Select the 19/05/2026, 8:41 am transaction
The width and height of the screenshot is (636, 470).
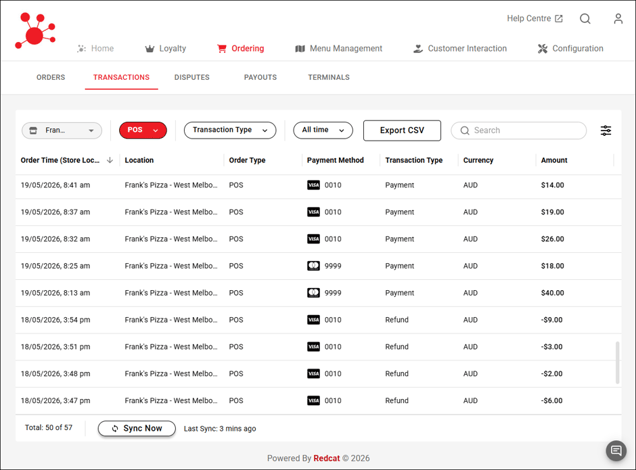318,185
